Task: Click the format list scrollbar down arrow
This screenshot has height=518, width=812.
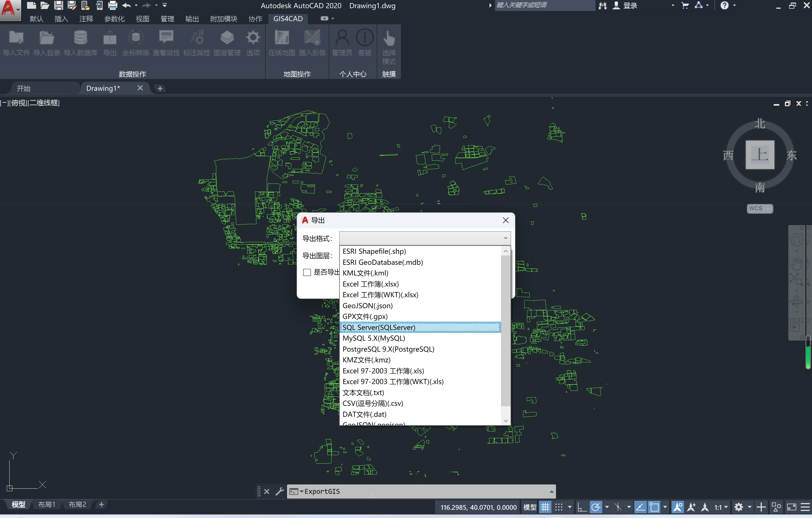Action: (506, 420)
